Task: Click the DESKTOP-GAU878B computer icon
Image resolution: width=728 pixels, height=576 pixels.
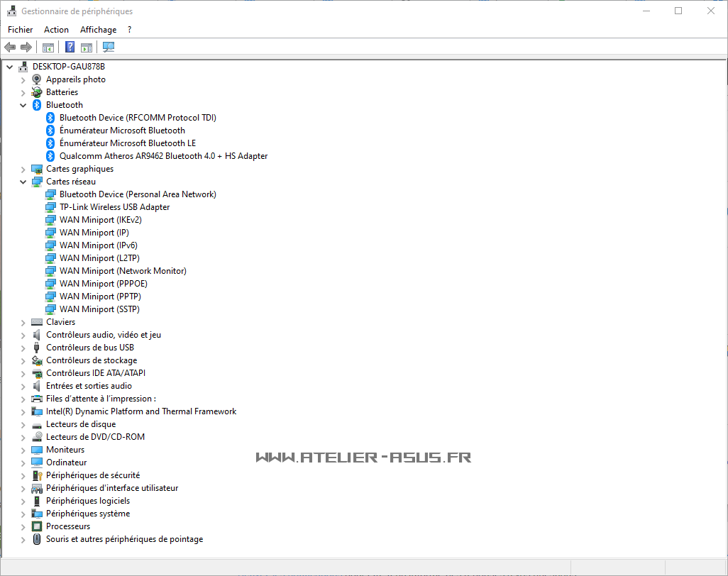Action: [23, 67]
